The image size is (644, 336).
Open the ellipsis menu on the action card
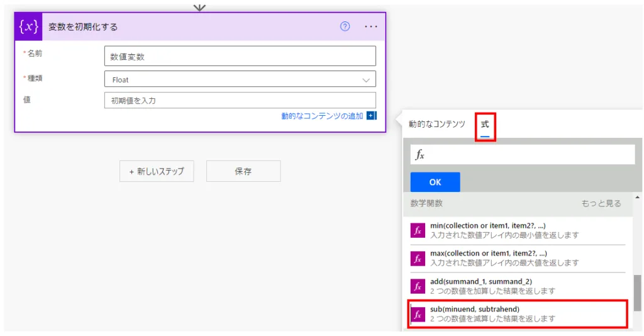click(371, 26)
